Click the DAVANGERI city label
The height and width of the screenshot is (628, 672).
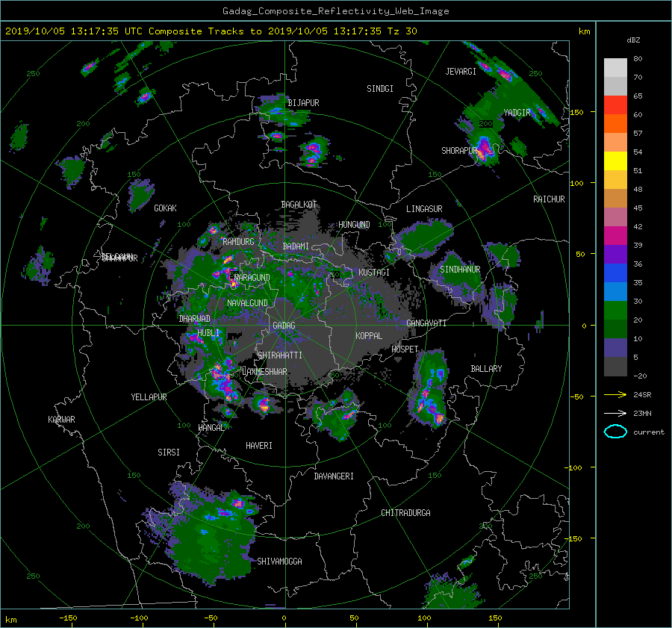coord(334,476)
